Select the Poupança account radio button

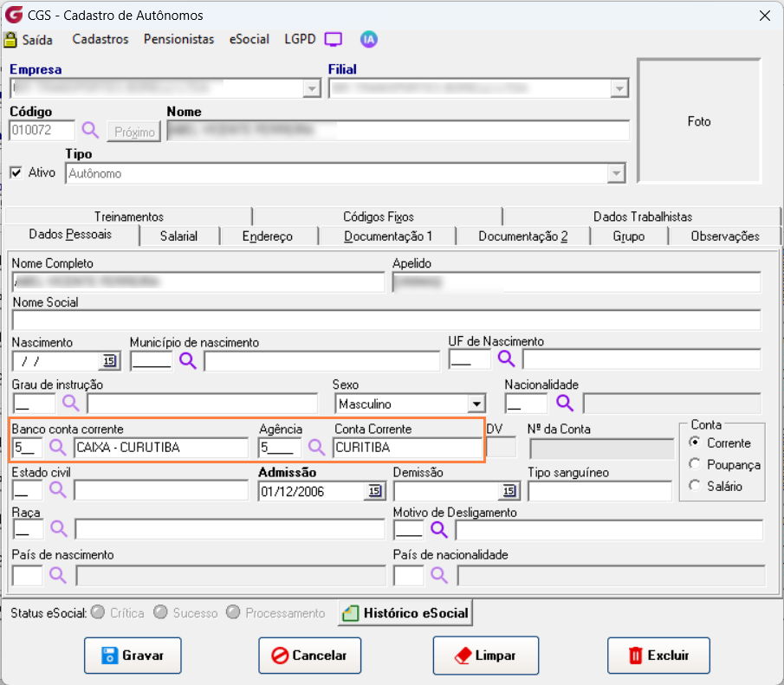[x=695, y=464]
